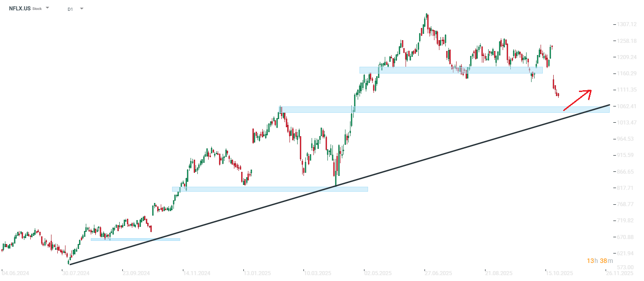Click the candle countdown timer 13h 38m
This screenshot has height=281, width=644.
click(x=600, y=261)
